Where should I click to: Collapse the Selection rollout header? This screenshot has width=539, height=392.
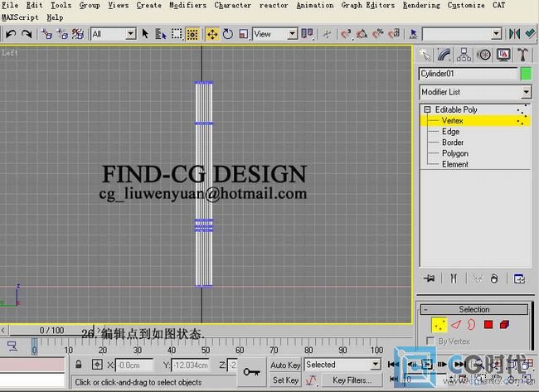474,309
